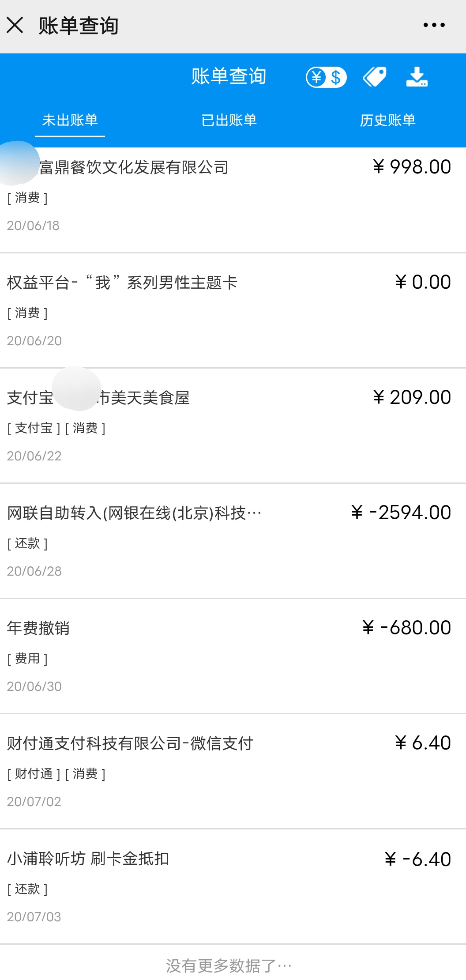Screen dimensions: 466x980
Task: Click the ¥ -2594.00 repayment amount
Action: click(401, 513)
